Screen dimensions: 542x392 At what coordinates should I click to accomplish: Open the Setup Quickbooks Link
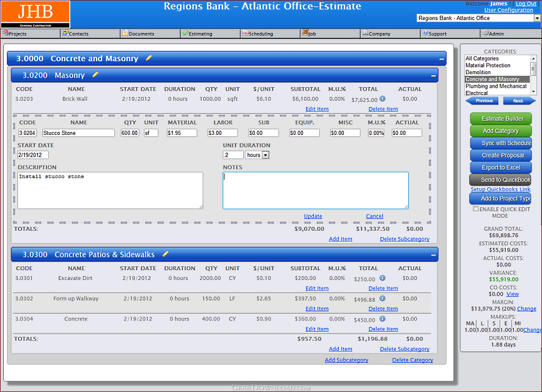[x=500, y=190]
